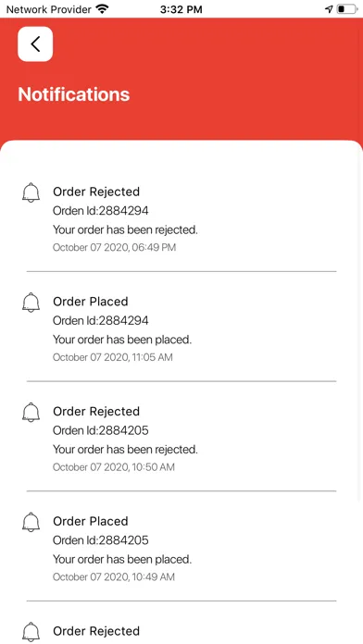Tap 'Your order has been rejected.' at 10:50 AM
Screen dimensions: 363x644
[x=125, y=450]
